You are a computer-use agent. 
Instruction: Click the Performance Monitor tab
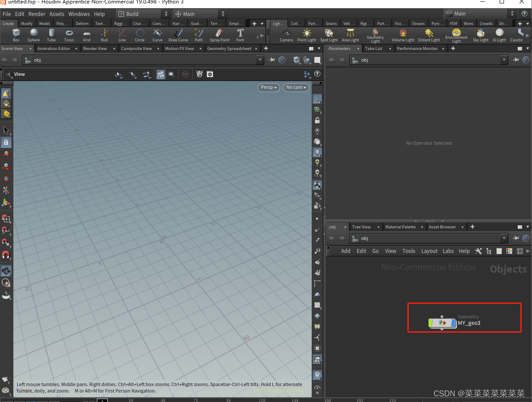417,49
